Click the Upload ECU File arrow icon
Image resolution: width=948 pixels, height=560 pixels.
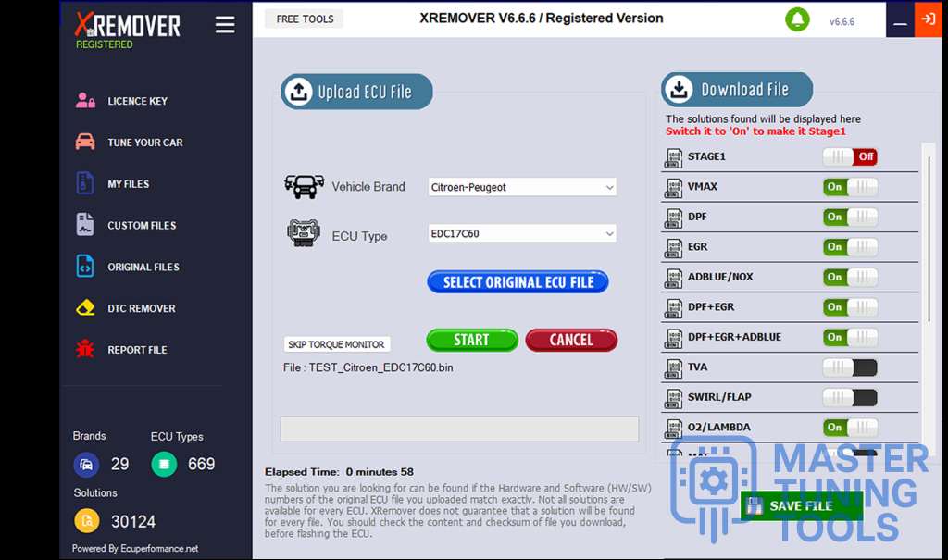[299, 92]
